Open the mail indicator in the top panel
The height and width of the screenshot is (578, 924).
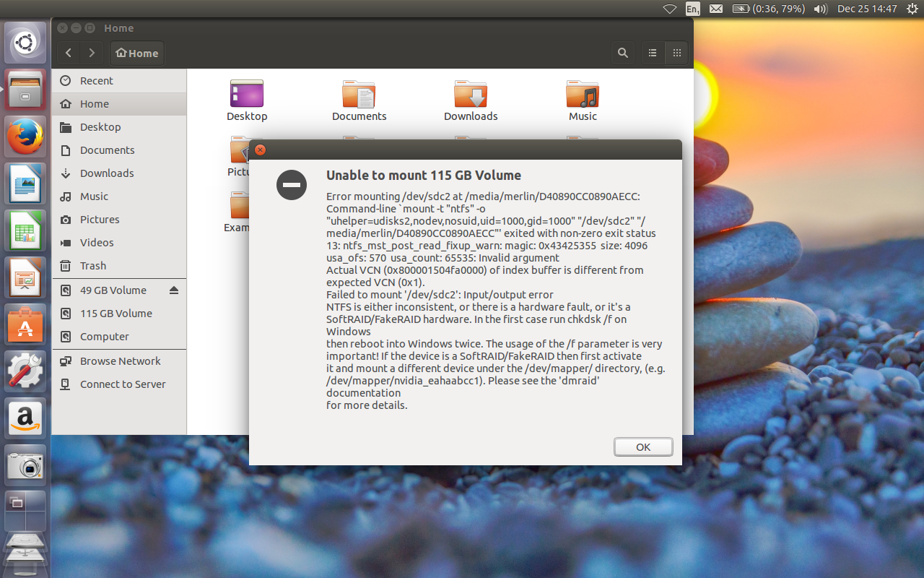[715, 9]
